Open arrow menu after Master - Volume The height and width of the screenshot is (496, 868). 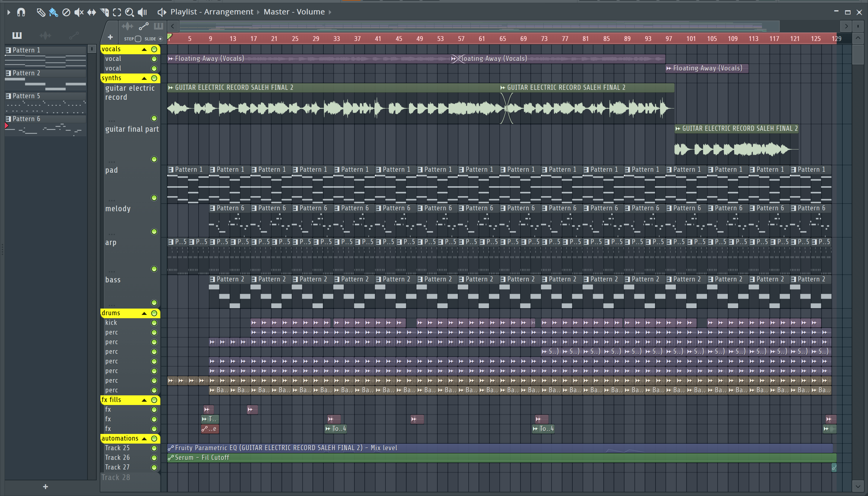(330, 12)
